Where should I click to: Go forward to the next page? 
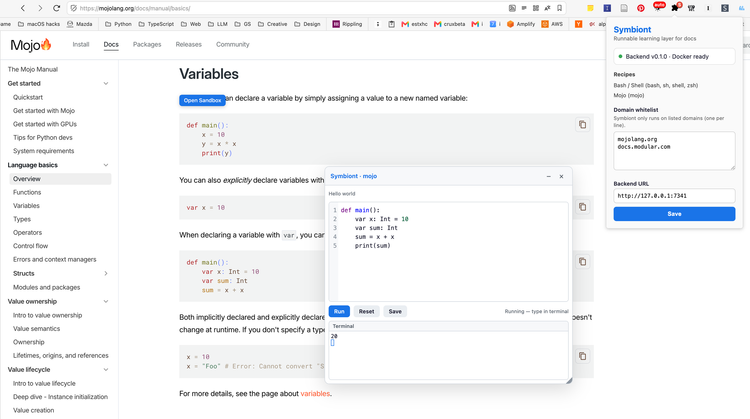pyautogui.click(x=40, y=8)
